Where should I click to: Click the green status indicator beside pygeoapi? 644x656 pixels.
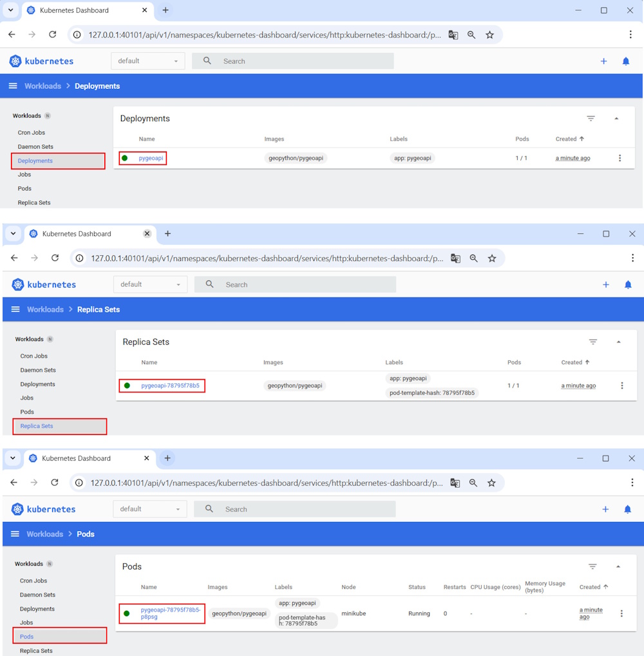tap(126, 158)
